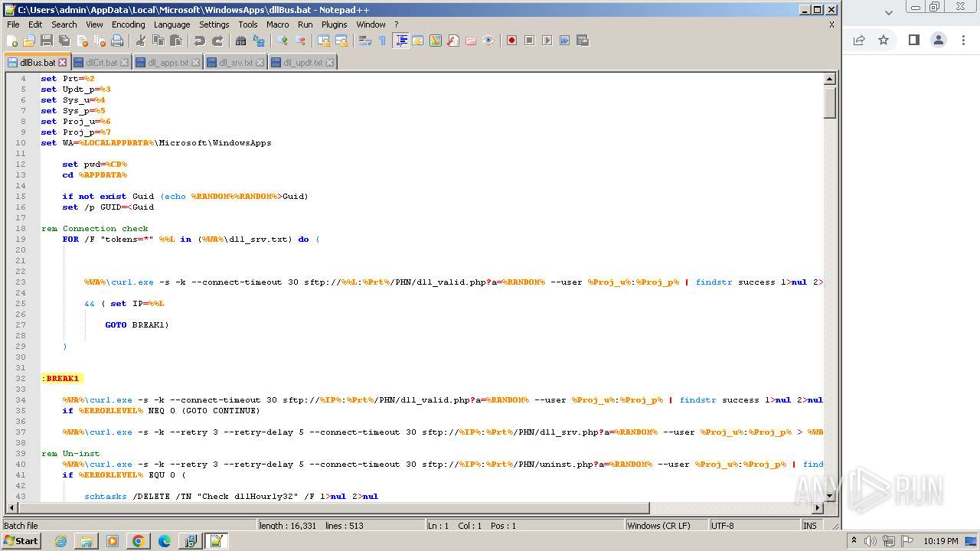Create a new file with toolbar icon

12,41
